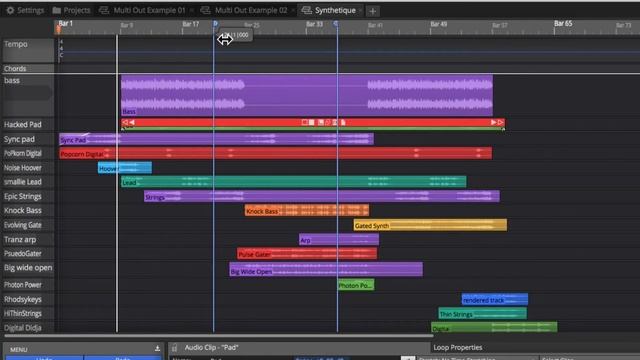Select the PoPkorn Digital track header
Viewport: 640px width, 360px height.
[28, 153]
